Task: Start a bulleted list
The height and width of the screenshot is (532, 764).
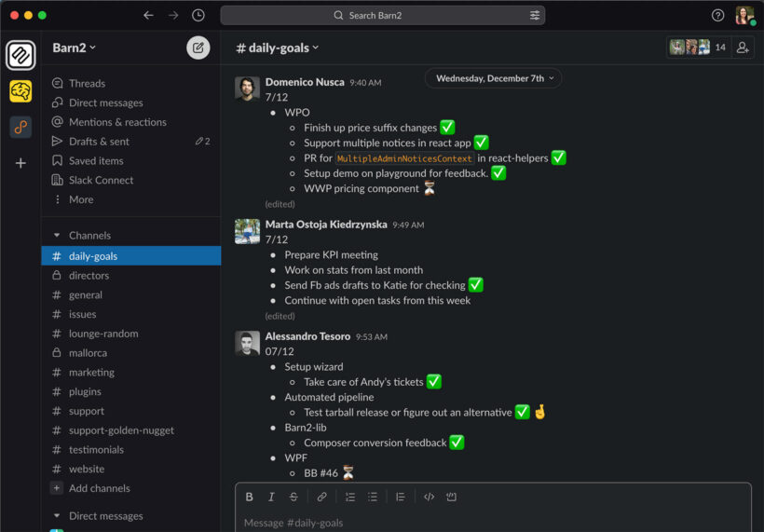Action: click(x=373, y=497)
